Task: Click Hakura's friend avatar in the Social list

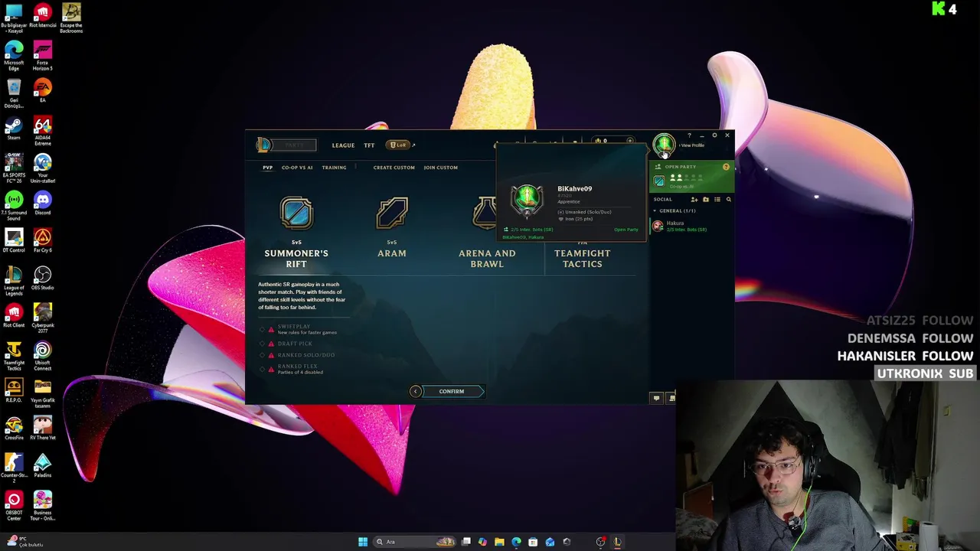Action: [x=658, y=226]
